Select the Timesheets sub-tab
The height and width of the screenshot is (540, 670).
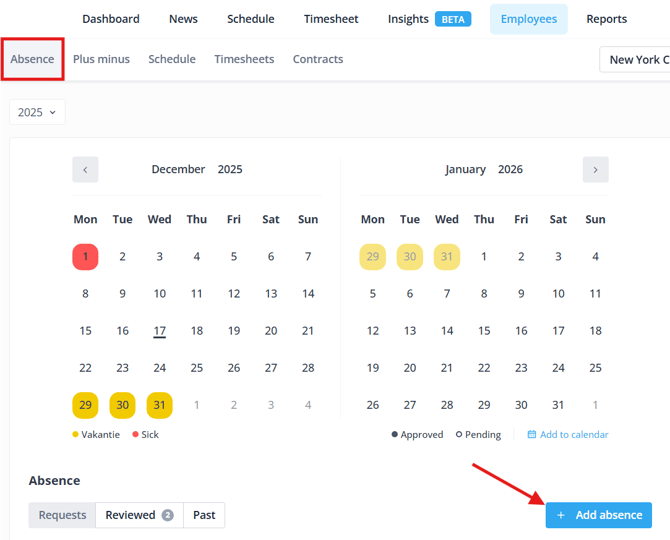coord(244,59)
